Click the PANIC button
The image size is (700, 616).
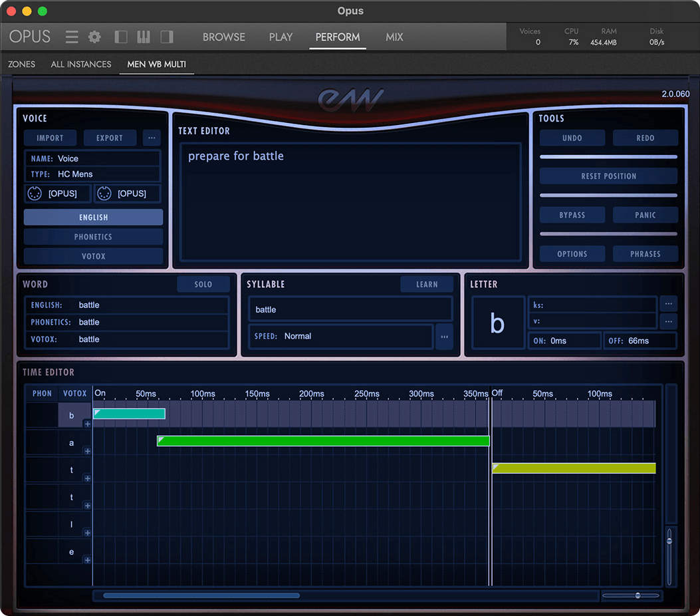[645, 215]
